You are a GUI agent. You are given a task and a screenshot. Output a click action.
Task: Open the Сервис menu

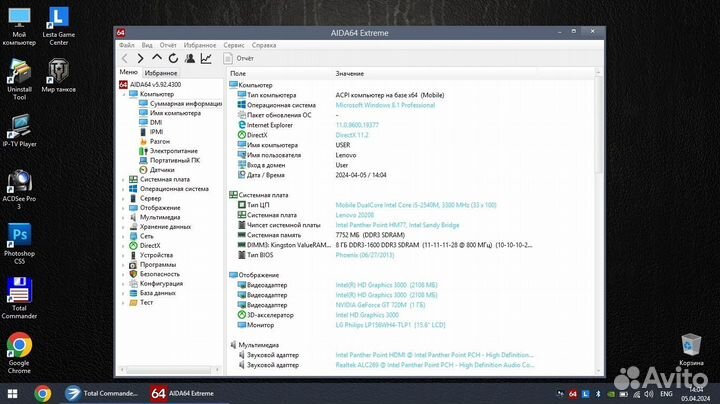(x=233, y=45)
